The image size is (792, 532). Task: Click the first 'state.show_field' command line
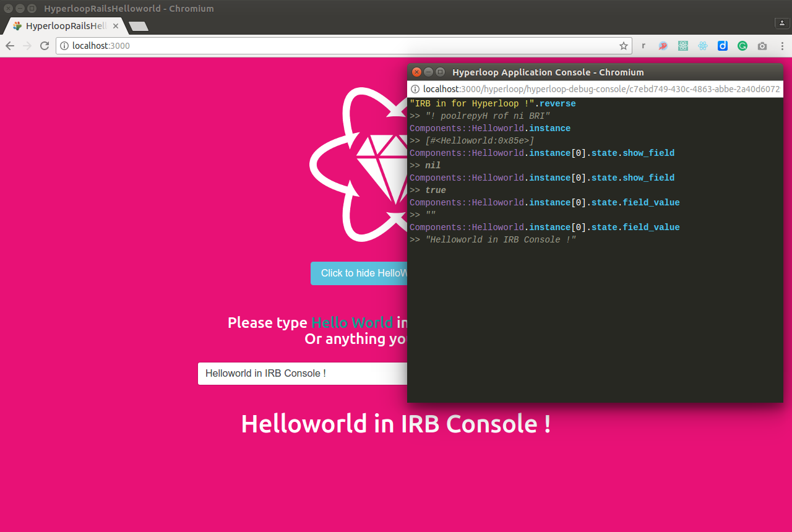(542, 153)
